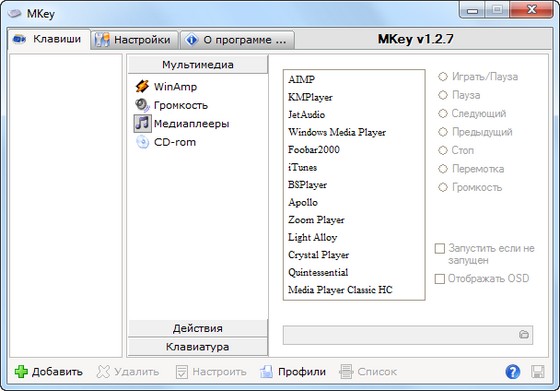Choose KMPlayer in the player list
560x391 pixels.
pos(310,97)
